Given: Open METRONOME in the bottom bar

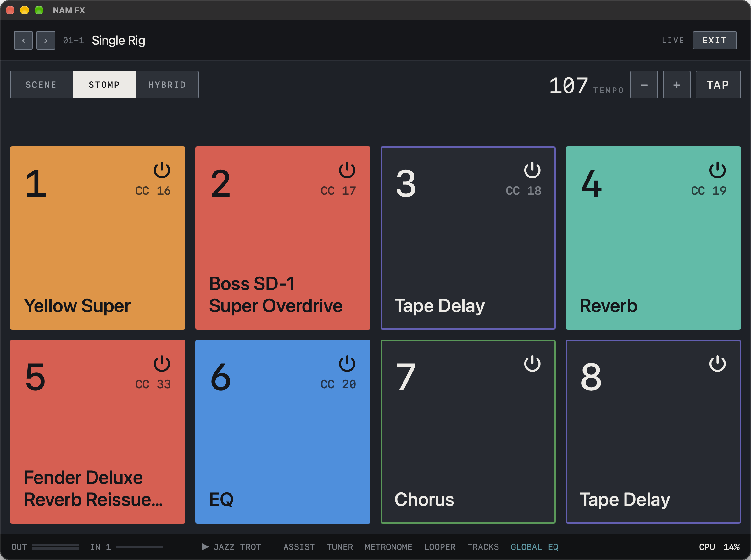Looking at the screenshot, I should (388, 547).
